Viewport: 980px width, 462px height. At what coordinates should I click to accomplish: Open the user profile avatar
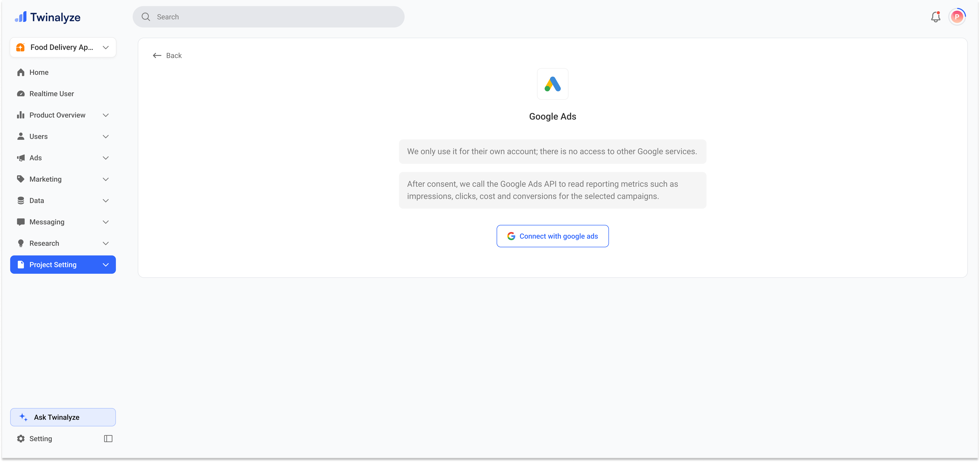[x=957, y=17]
